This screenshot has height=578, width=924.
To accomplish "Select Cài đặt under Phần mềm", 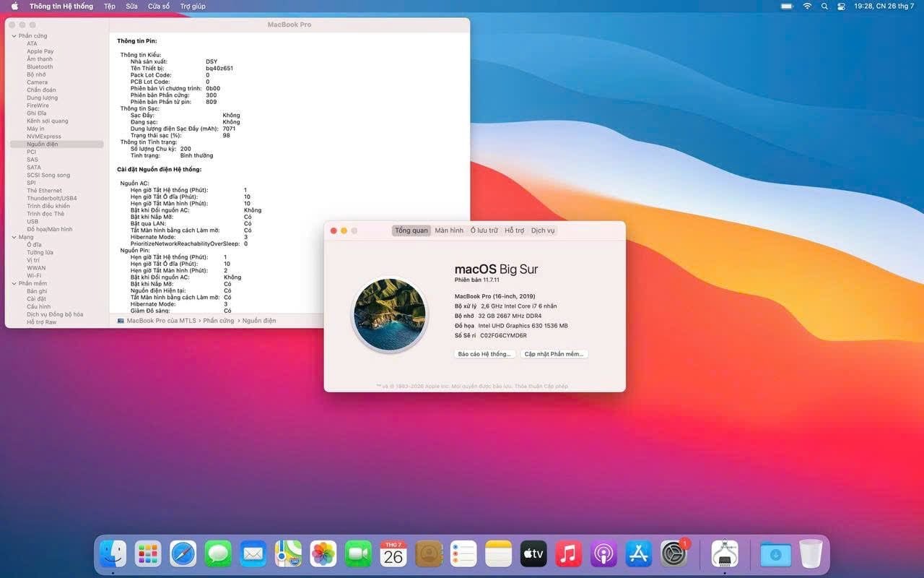I will point(36,298).
